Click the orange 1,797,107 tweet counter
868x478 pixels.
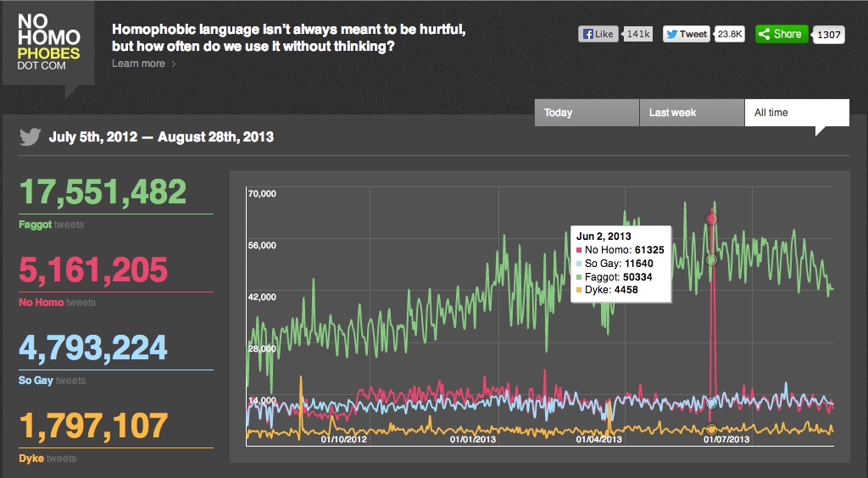pyautogui.click(x=93, y=426)
